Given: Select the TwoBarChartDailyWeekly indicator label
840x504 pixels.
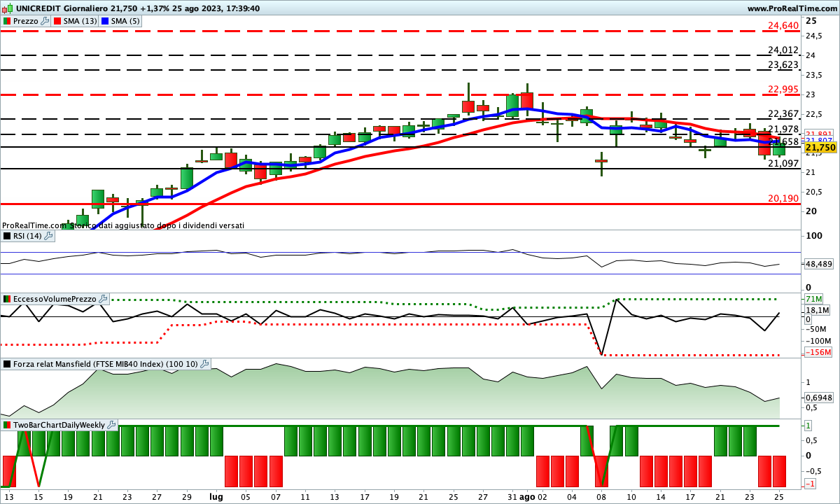Looking at the screenshot, I should [x=59, y=425].
